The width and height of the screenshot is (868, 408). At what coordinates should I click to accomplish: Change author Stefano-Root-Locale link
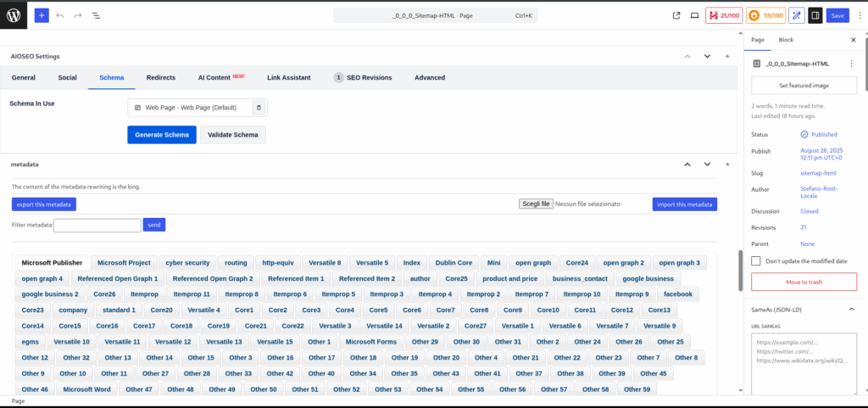pos(820,192)
